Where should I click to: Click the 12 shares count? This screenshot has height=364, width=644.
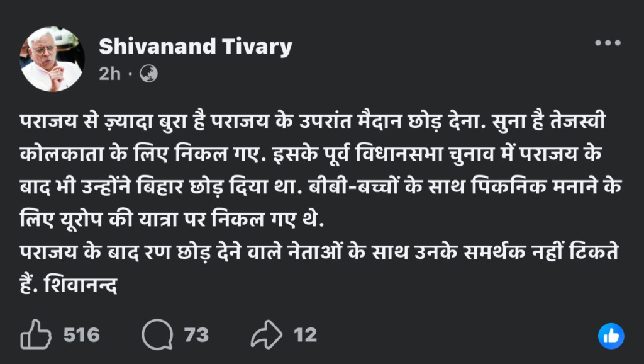coord(306,334)
